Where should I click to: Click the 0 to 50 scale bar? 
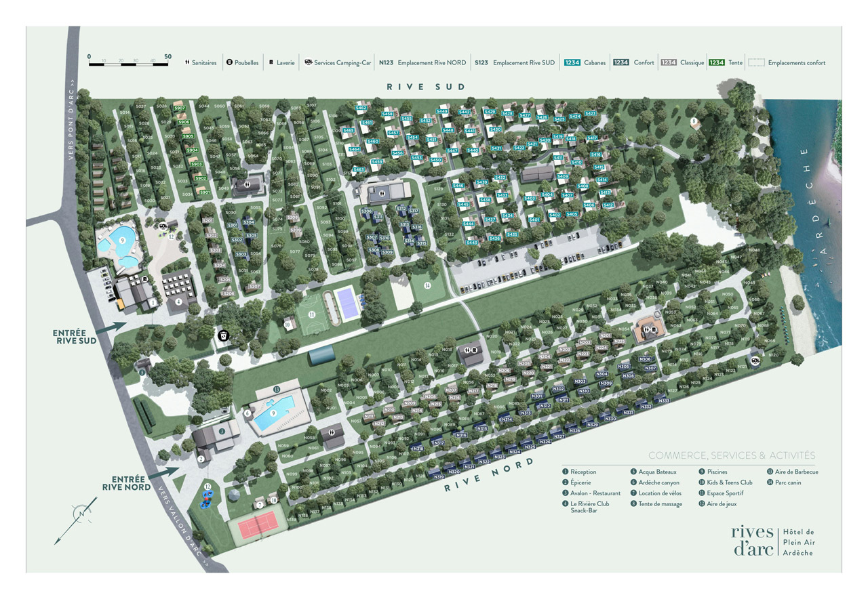point(129,60)
